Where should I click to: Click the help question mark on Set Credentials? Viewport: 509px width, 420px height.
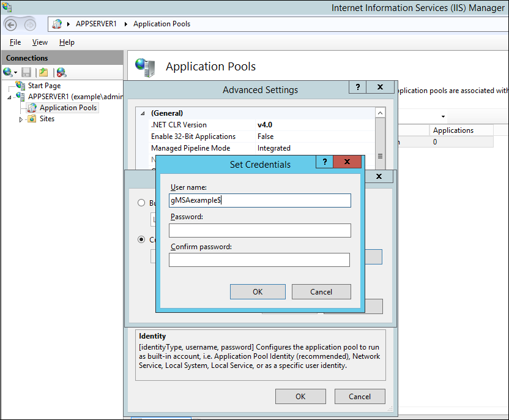point(324,162)
